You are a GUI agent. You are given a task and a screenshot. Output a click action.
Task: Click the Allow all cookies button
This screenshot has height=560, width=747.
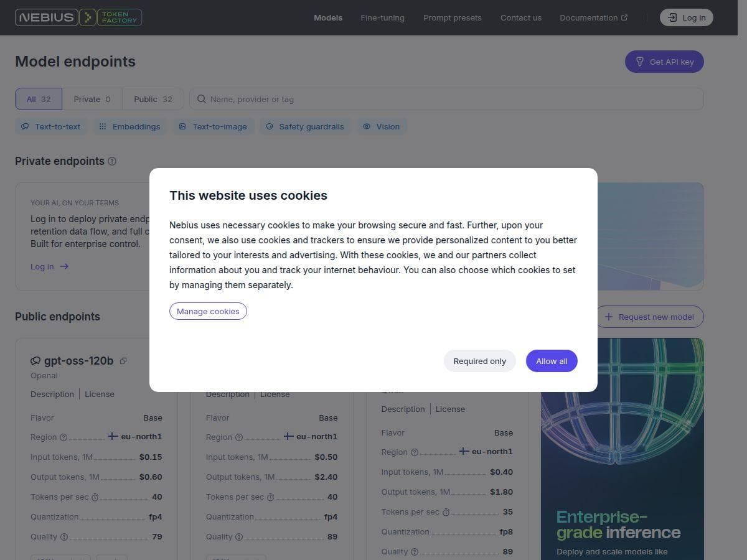[x=551, y=361]
